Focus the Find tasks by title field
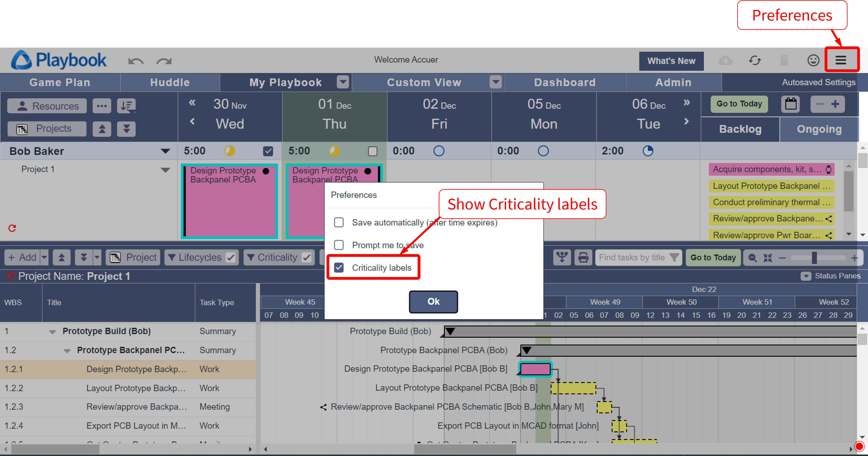The width and height of the screenshot is (868, 456). (639, 258)
